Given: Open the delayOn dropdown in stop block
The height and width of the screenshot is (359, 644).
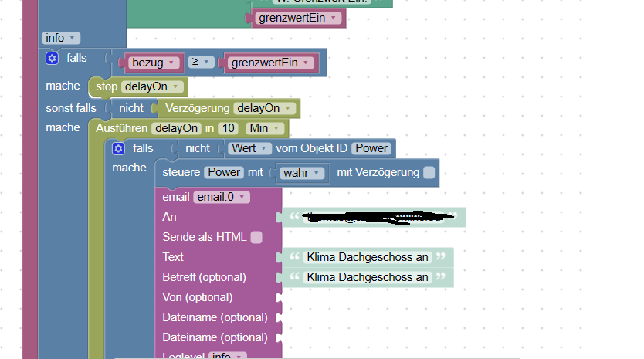Looking at the screenshot, I should (x=152, y=86).
